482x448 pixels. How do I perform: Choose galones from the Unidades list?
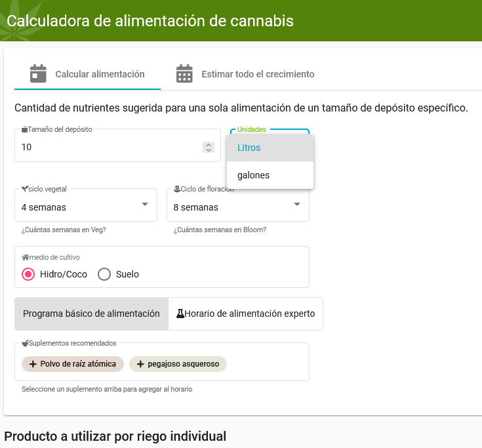pyautogui.click(x=270, y=175)
